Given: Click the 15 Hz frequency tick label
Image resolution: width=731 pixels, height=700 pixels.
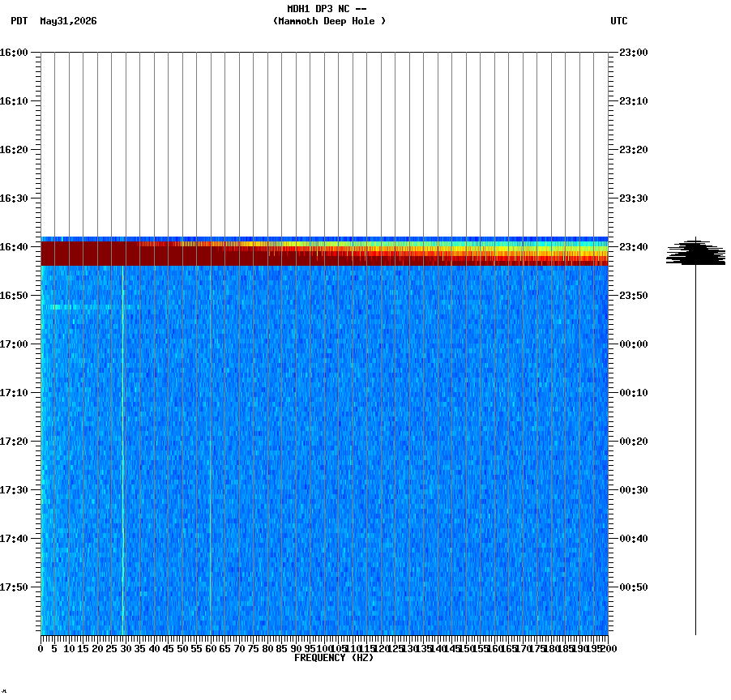Looking at the screenshot, I should pos(83,649).
